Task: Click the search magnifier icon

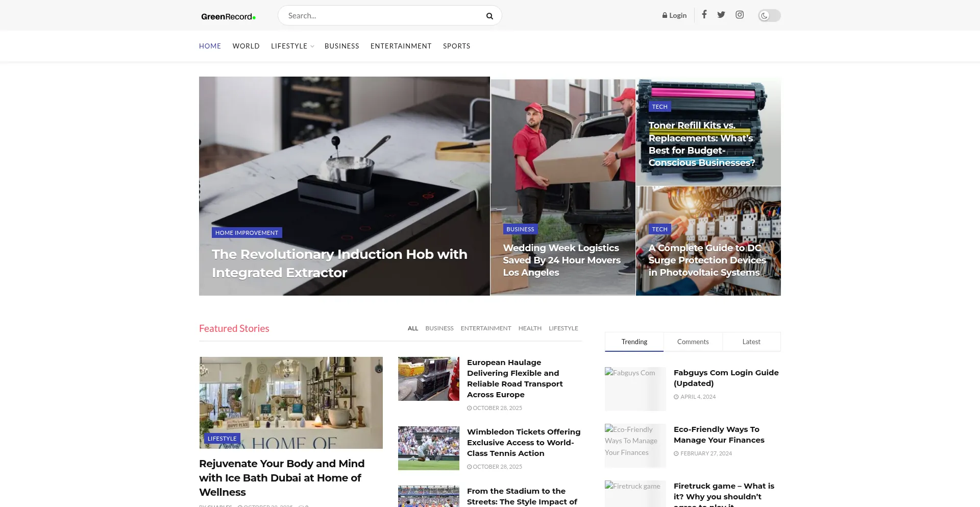Action: point(489,16)
